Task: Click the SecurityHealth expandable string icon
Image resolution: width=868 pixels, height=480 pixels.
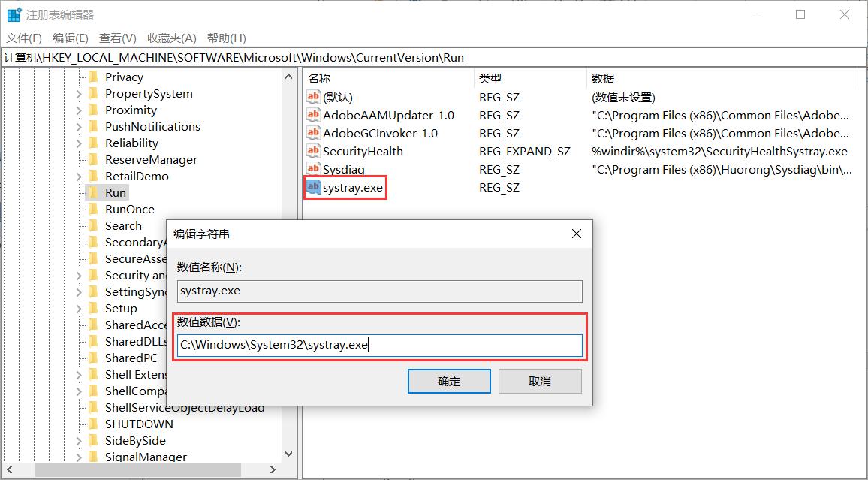Action: [x=313, y=151]
